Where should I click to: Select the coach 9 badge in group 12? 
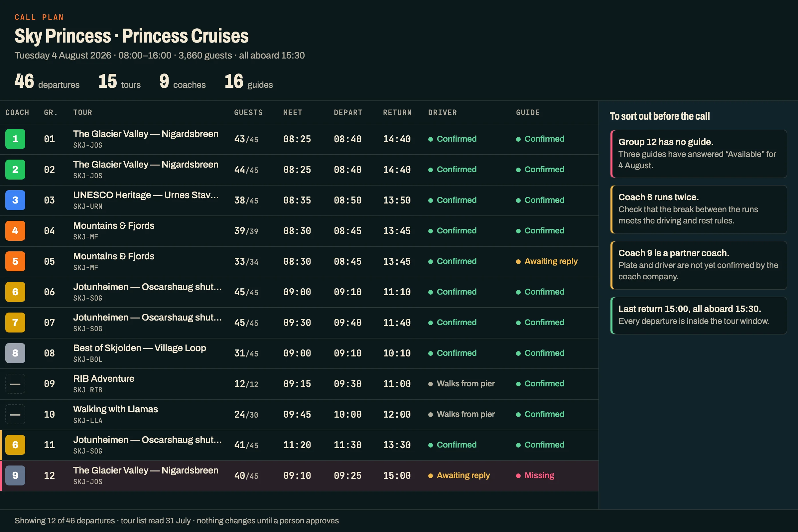(x=15, y=475)
